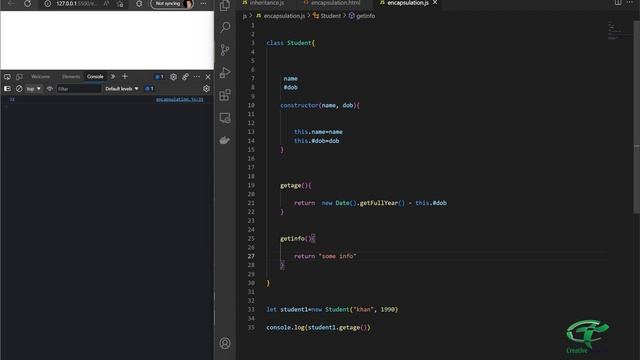Open the Accounts menu in activity bar

pyautogui.click(x=225, y=343)
